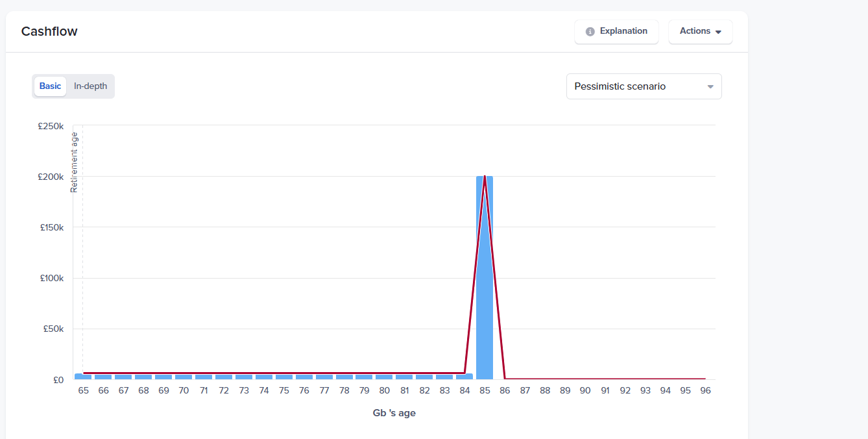This screenshot has height=439, width=868.
Task: Click the age 86 x-axis label
Action: pyautogui.click(x=505, y=391)
